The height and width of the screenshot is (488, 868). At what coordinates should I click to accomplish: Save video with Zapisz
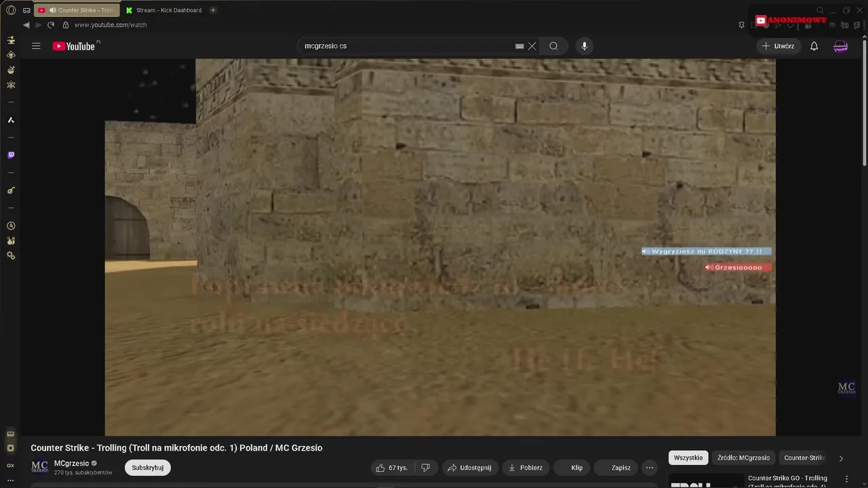(616, 468)
